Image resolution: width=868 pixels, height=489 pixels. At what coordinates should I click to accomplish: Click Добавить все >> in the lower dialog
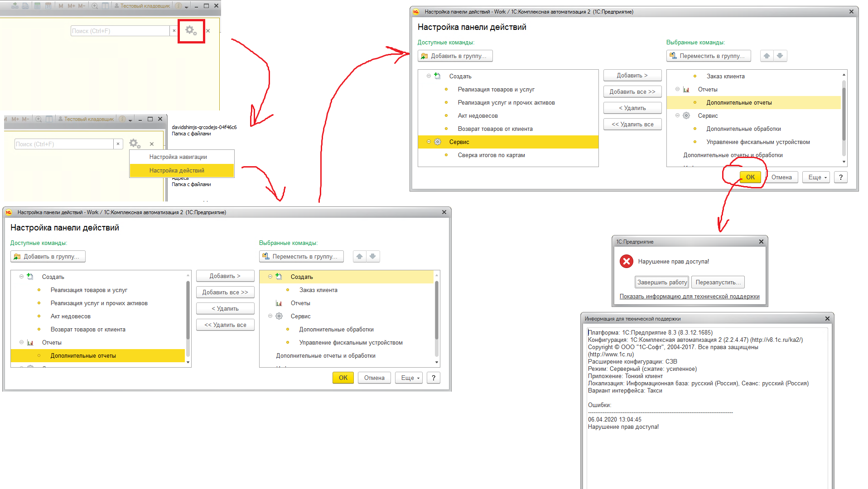click(x=225, y=292)
